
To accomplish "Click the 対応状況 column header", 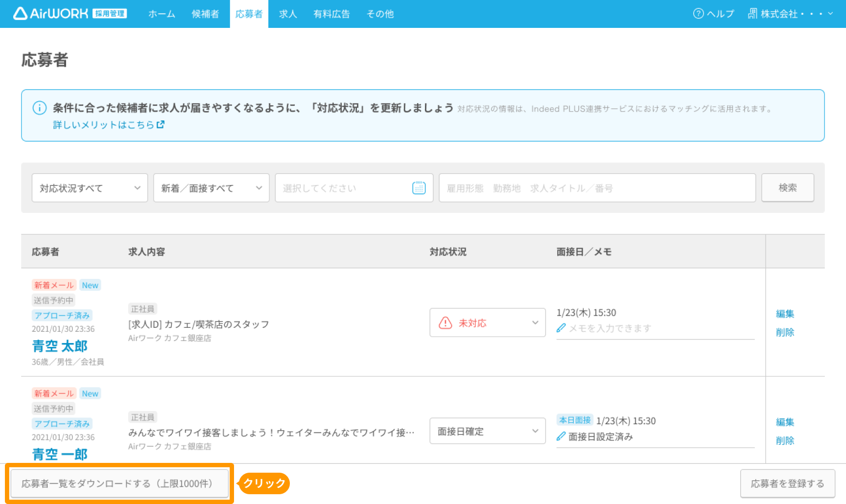I will [448, 252].
